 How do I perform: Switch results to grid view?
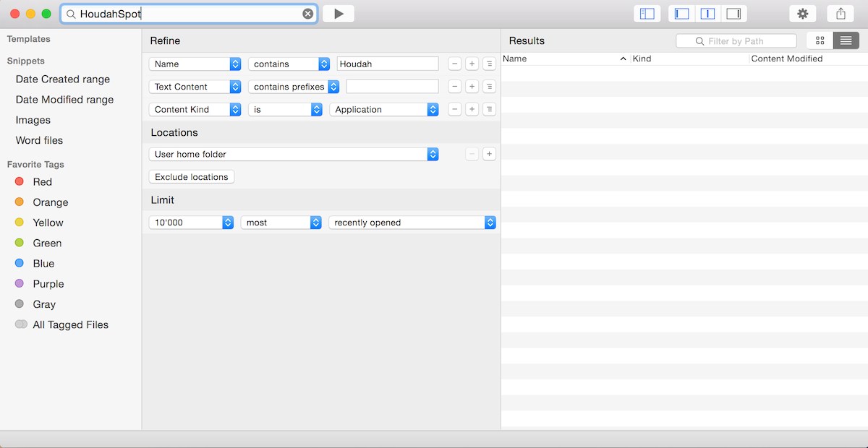820,41
